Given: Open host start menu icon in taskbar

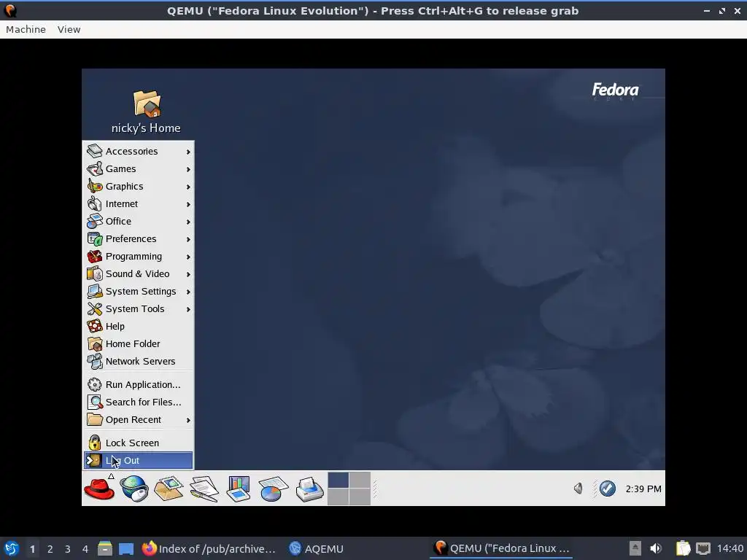Looking at the screenshot, I should pos(12,549).
